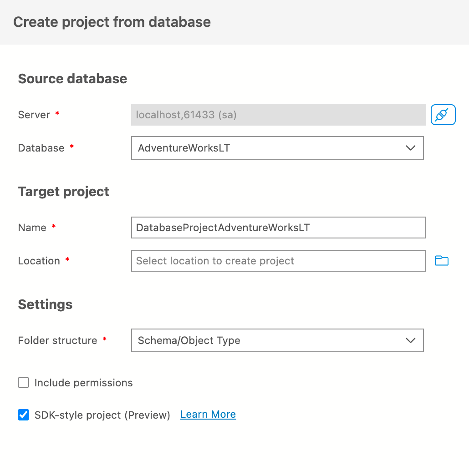Click the Create project from database title
The height and width of the screenshot is (476, 469).
[x=112, y=22]
